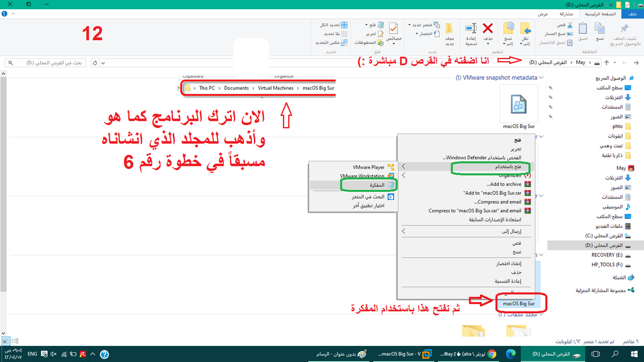Click Invert selection (عكس التحديد) in ribbon
The image size is (644, 362).
[x=331, y=42]
